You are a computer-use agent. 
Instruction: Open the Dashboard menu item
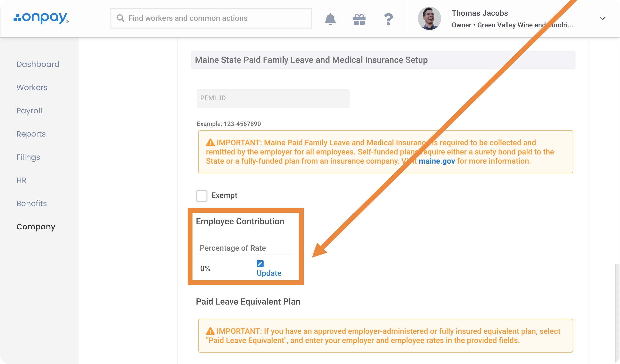(38, 64)
